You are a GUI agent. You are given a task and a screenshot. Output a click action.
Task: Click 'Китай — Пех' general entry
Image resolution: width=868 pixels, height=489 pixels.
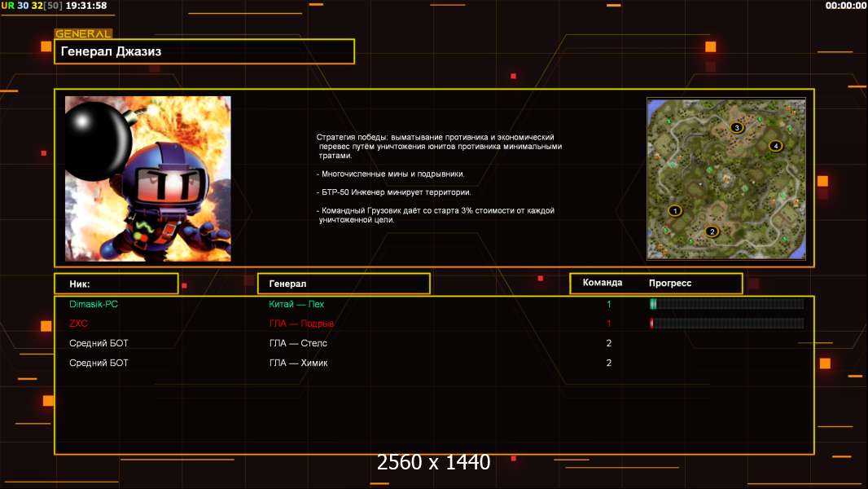[296, 304]
